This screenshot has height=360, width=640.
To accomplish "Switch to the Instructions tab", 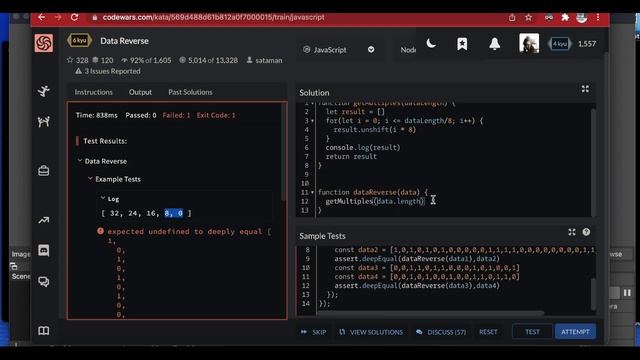I will [93, 92].
